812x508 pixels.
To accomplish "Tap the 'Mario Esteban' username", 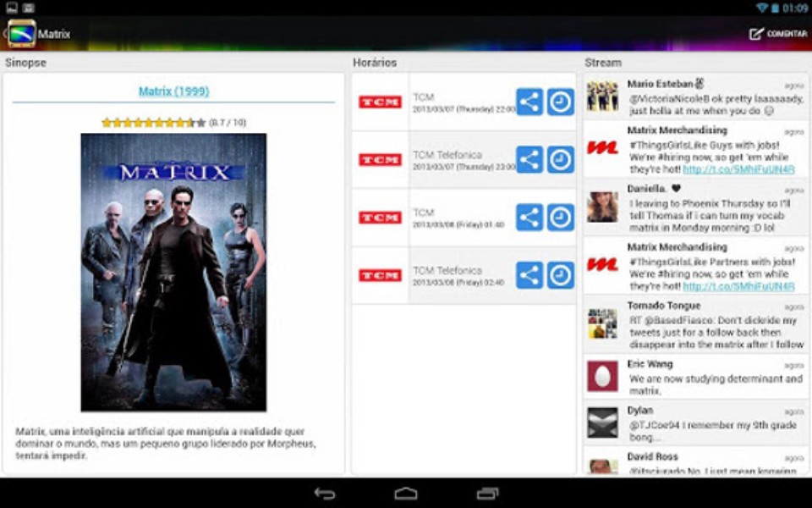I will tap(660, 84).
